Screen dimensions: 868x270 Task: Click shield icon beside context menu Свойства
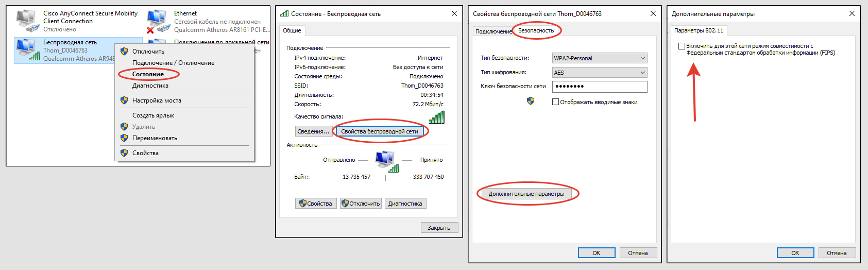pos(124,153)
